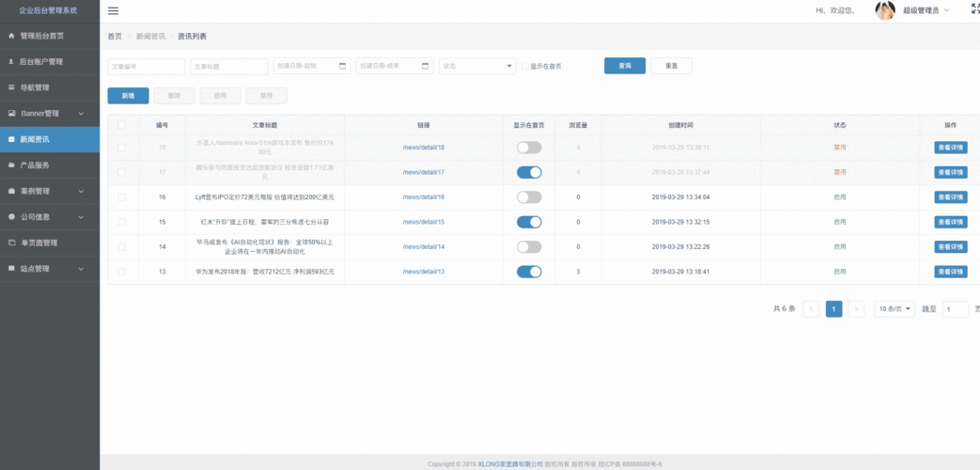Click the image icon beside Banner管理

tap(11, 114)
